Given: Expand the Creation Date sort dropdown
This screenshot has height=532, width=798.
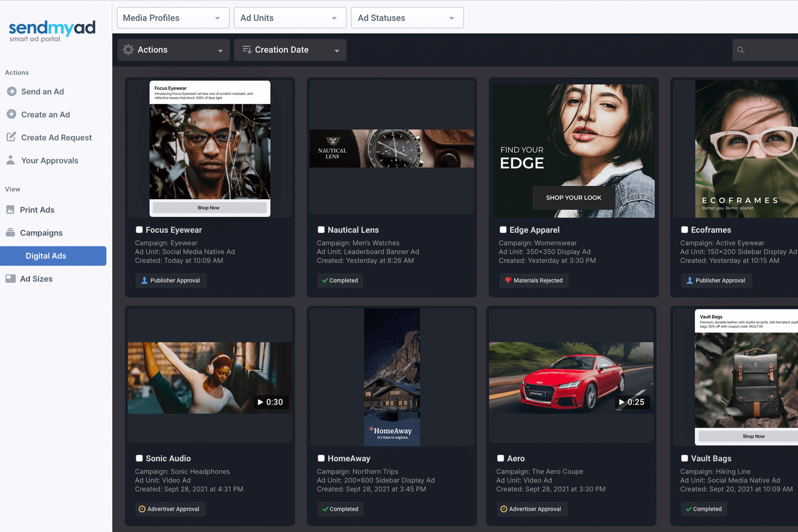Looking at the screenshot, I should tap(290, 50).
